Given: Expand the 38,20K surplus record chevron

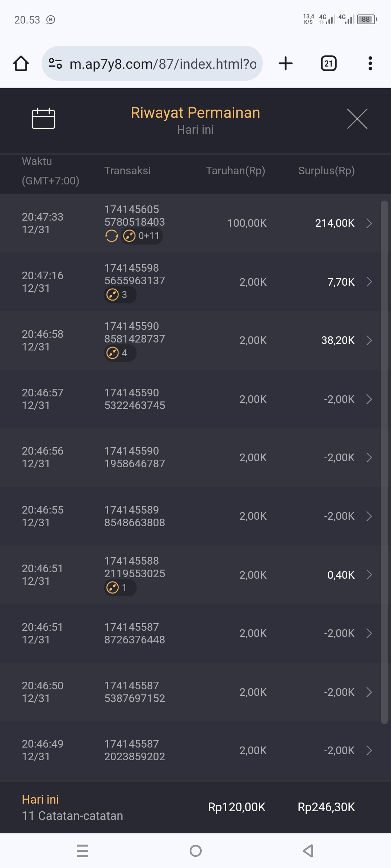Looking at the screenshot, I should tap(369, 340).
